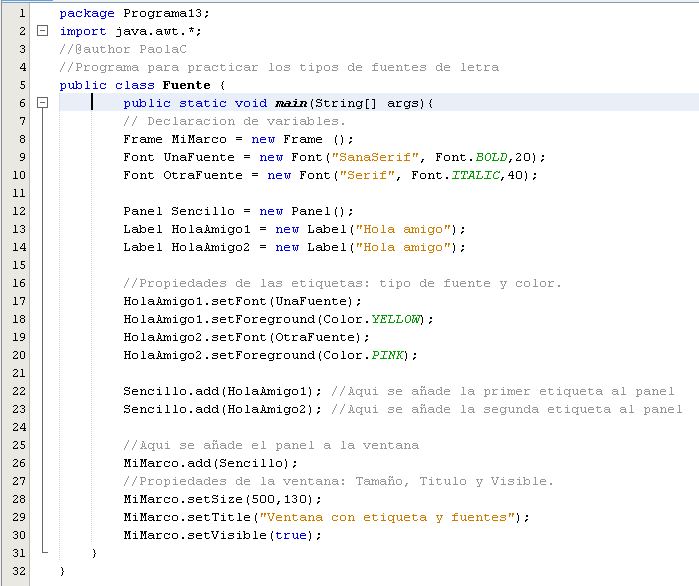This screenshot has height=586, width=699.
Task: Click line number 5 in the gutter
Action: 22,85
